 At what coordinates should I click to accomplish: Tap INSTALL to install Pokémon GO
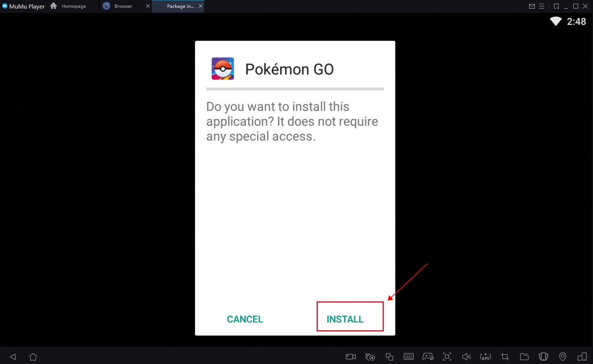pyautogui.click(x=345, y=319)
